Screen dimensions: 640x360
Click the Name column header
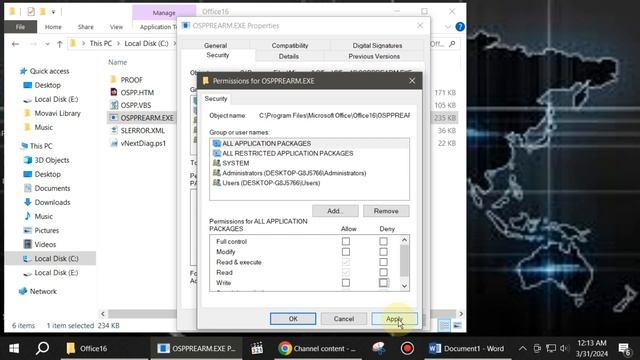[118, 62]
